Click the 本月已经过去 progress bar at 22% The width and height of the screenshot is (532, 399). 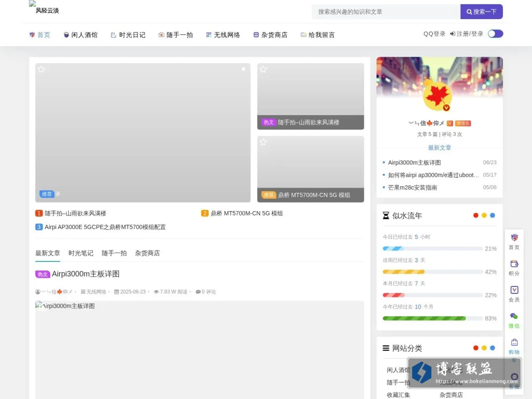(x=432, y=295)
